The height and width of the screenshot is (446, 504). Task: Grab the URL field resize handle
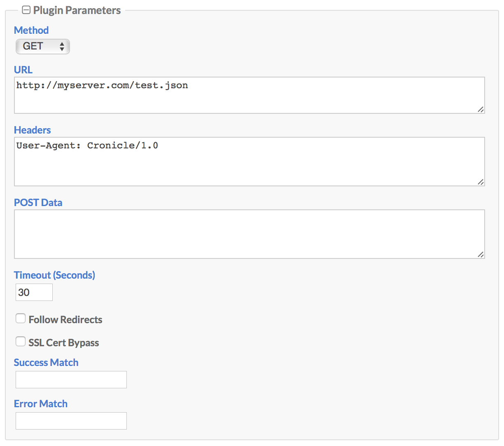click(x=481, y=109)
